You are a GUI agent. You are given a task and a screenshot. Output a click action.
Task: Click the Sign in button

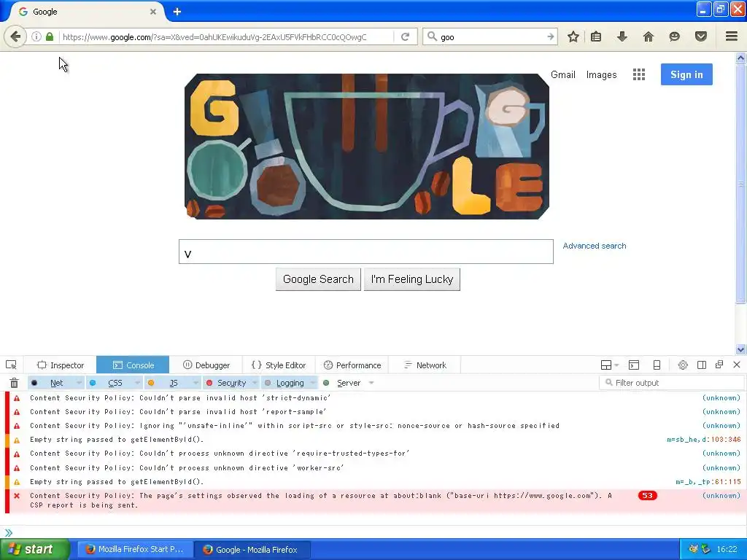click(686, 74)
